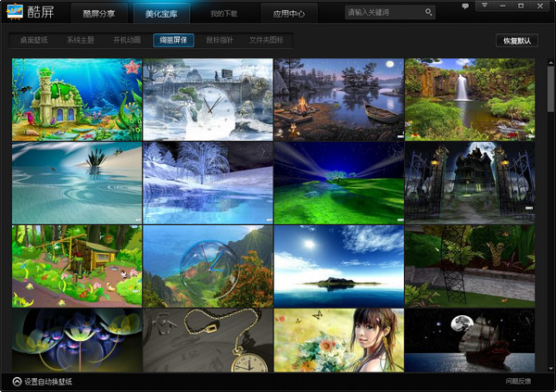The image size is (556, 392).
Task: Open the 应用中心 tab
Action: [x=289, y=14]
